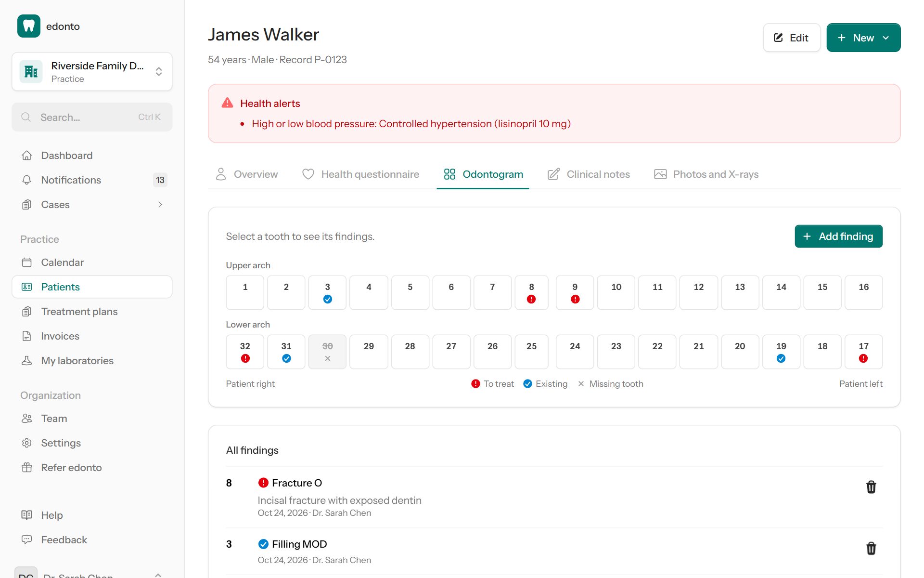Screen dimensions: 924x578
Task: Expand the Cases submenu chevron
Action: tap(160, 205)
